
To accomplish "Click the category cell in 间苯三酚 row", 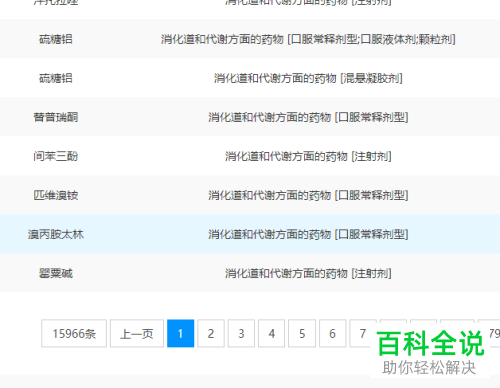I will pos(308,156).
